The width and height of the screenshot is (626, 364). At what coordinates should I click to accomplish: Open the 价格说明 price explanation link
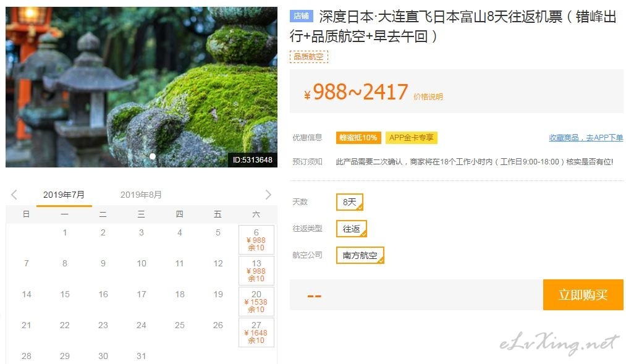[x=428, y=96]
